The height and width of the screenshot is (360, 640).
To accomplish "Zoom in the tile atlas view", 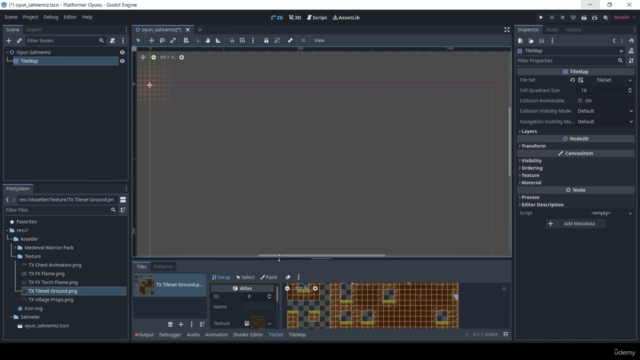I will 315,288.
